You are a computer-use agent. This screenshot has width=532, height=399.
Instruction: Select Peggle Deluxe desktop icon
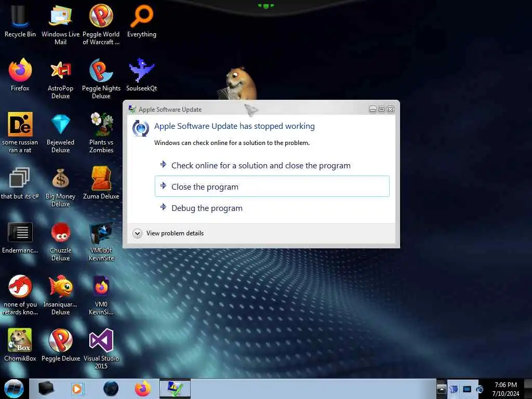(60, 345)
